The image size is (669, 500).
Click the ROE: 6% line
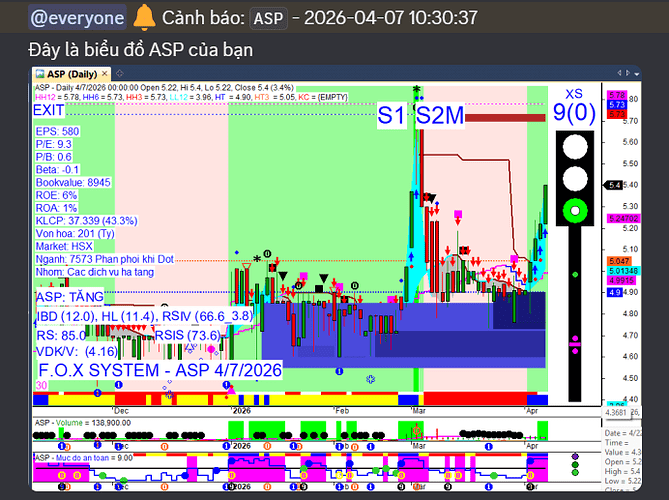coord(56,195)
